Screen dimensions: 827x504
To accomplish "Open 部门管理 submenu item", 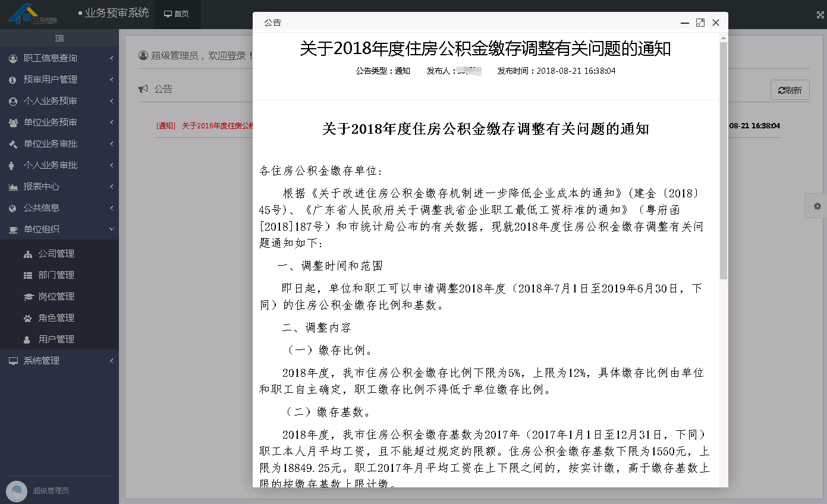I will (x=56, y=275).
